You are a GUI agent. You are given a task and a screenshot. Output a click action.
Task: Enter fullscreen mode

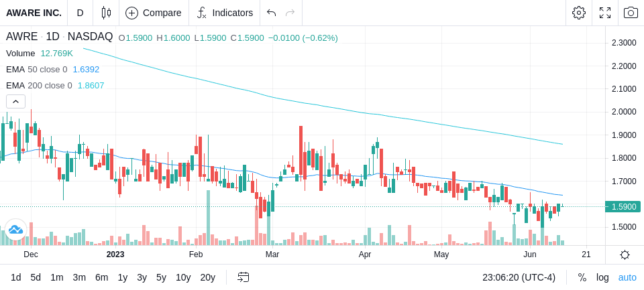pyautogui.click(x=605, y=13)
